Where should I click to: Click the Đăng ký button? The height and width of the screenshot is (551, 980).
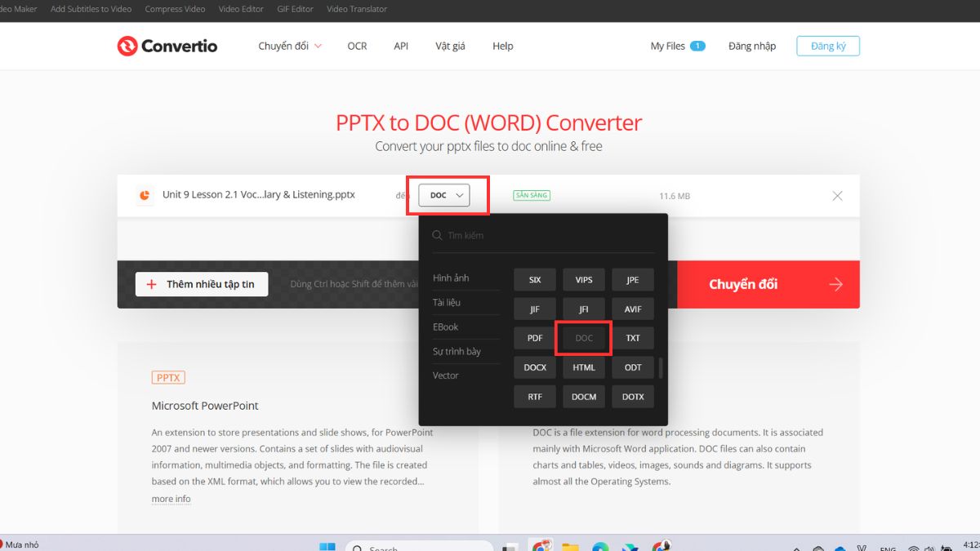click(x=827, y=46)
